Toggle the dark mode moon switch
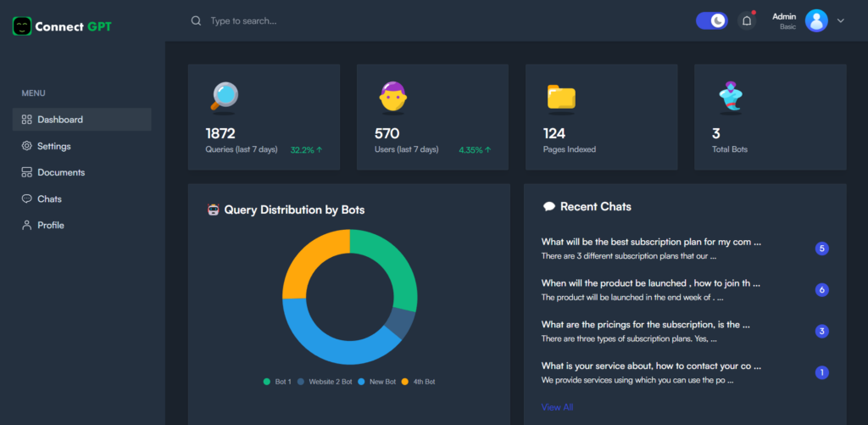868x425 pixels. coord(712,21)
